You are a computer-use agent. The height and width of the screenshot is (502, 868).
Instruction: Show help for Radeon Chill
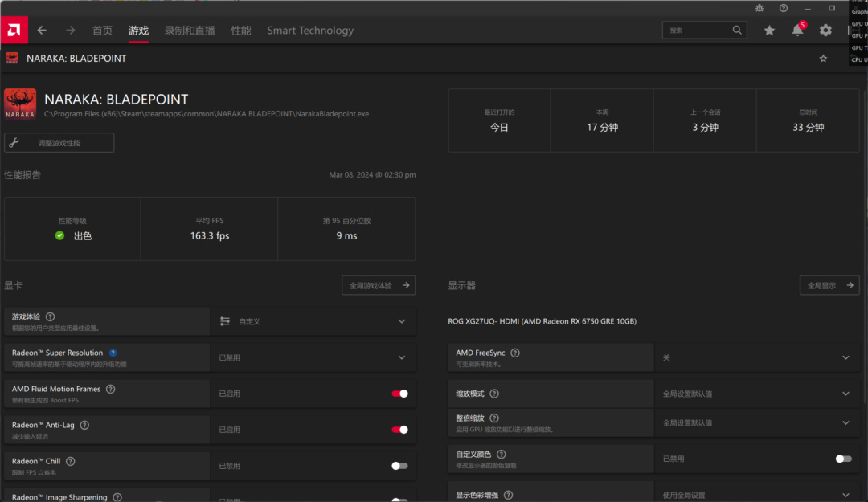pyautogui.click(x=70, y=461)
